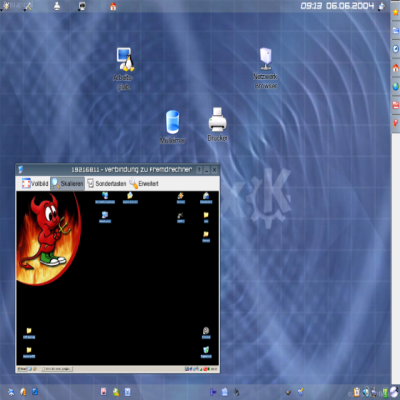The width and height of the screenshot is (400, 400).
Task: Open the envelope icon on the remote desktop
Action: coord(130,197)
